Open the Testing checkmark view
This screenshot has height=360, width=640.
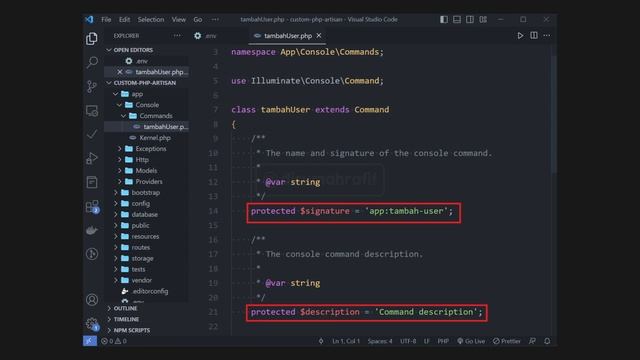pos(92,134)
